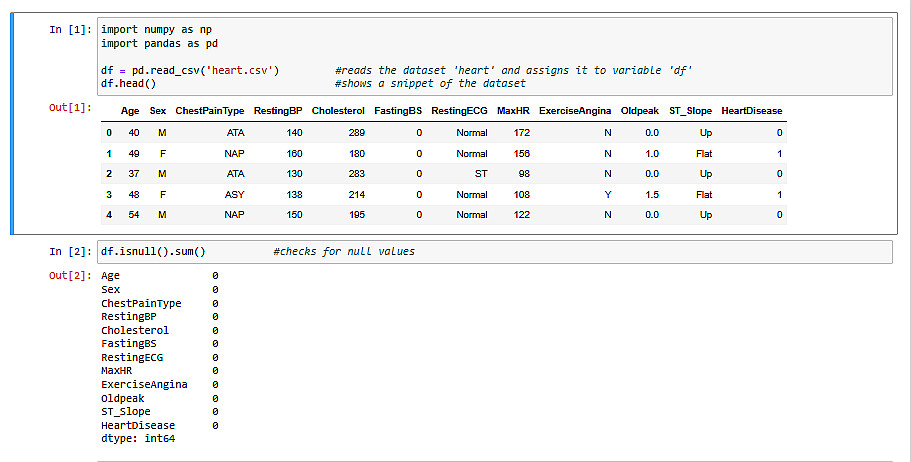Viewport: 911px width, 462px height.
Task: Click the FastingBS table column header
Action: 398,111
